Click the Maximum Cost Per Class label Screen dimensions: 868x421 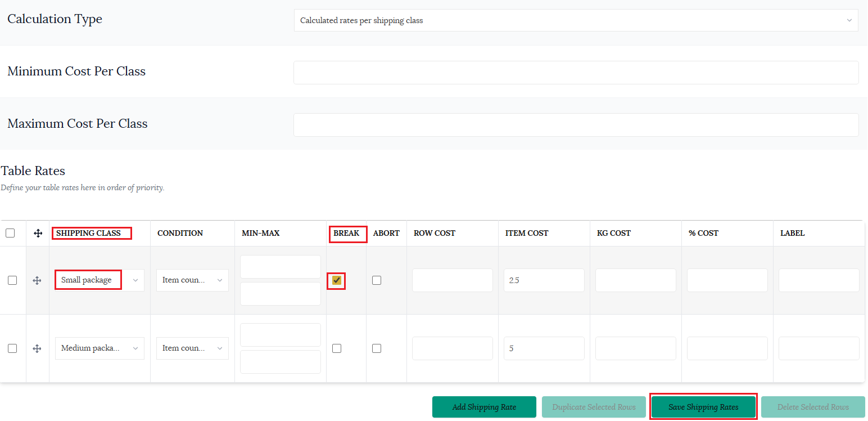[78, 124]
